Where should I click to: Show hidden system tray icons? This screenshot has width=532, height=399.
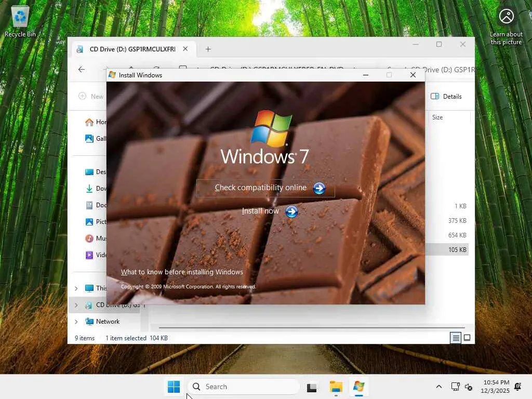tap(438, 387)
